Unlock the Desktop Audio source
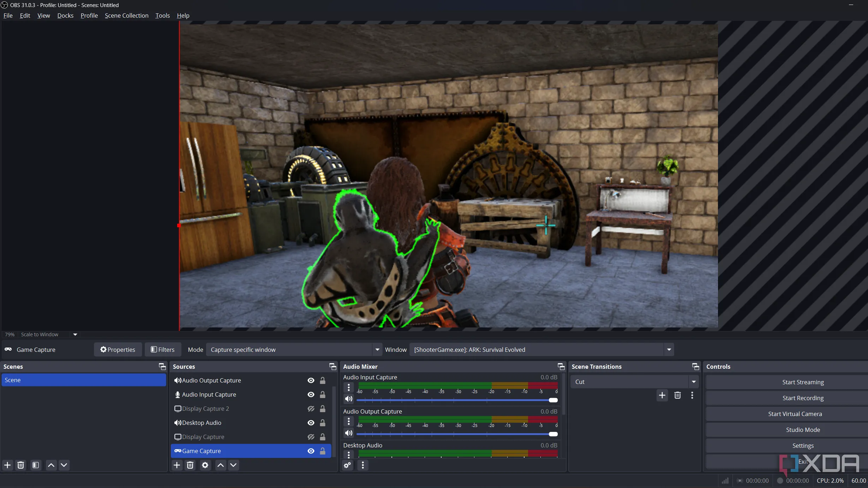Screen dimensions: 868x488 [323, 423]
